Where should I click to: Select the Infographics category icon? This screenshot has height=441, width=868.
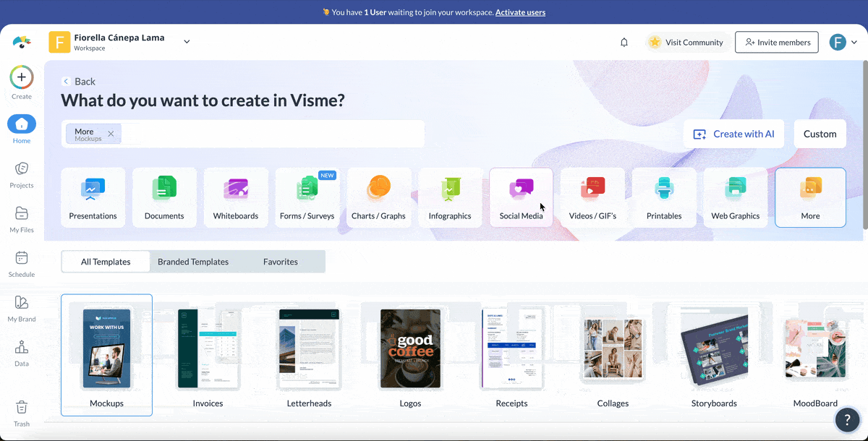pos(450,197)
